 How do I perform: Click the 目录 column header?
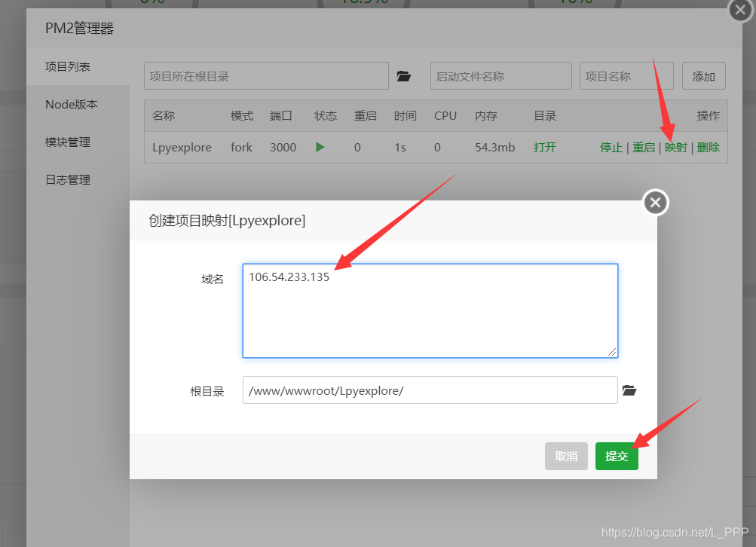click(x=545, y=116)
